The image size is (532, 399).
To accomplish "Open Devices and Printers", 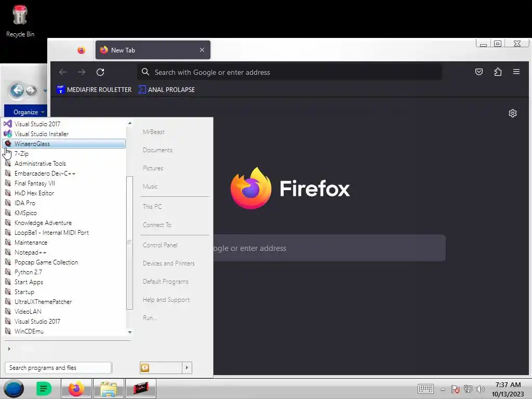I will (x=169, y=263).
